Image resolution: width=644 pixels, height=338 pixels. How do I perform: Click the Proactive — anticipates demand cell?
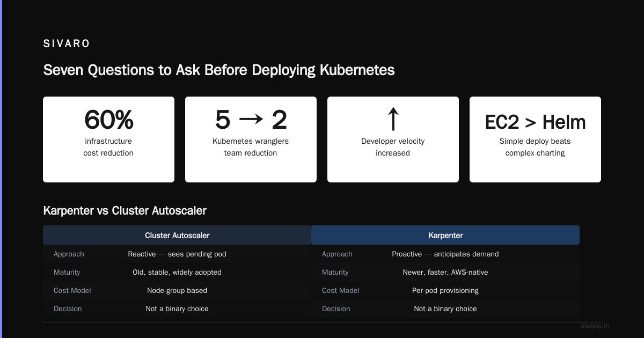pos(445,254)
